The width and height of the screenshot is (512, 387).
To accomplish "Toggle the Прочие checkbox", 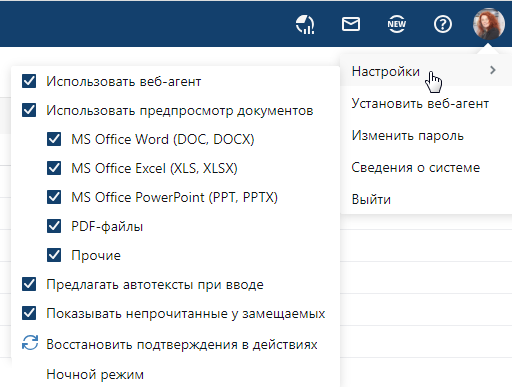I will coord(54,255).
